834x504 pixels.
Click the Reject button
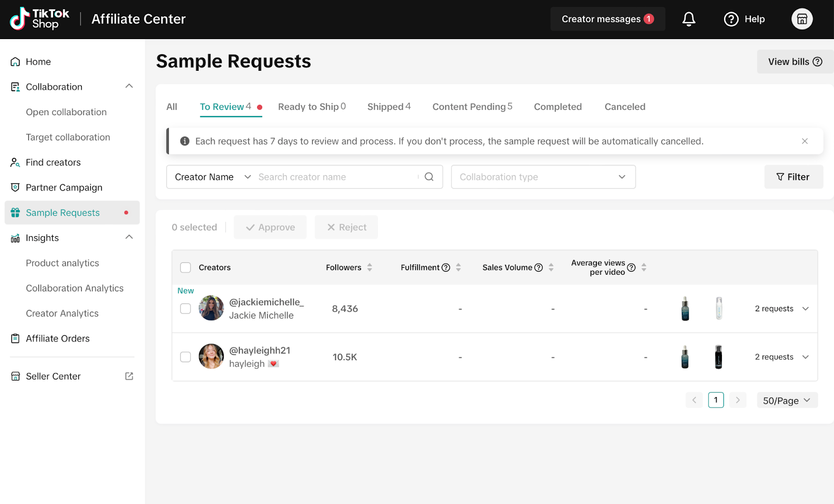346,227
